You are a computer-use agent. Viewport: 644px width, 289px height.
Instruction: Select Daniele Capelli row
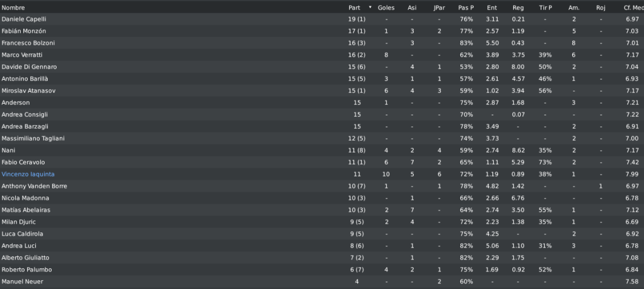click(x=322, y=19)
